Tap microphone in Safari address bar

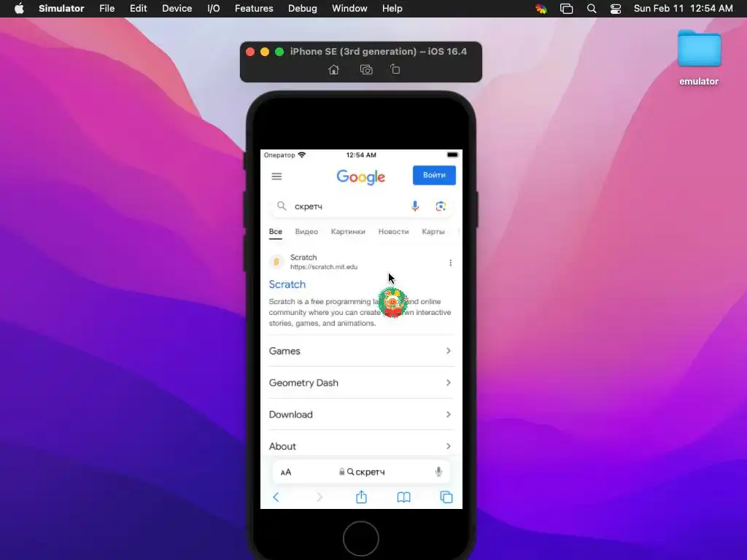coord(438,472)
